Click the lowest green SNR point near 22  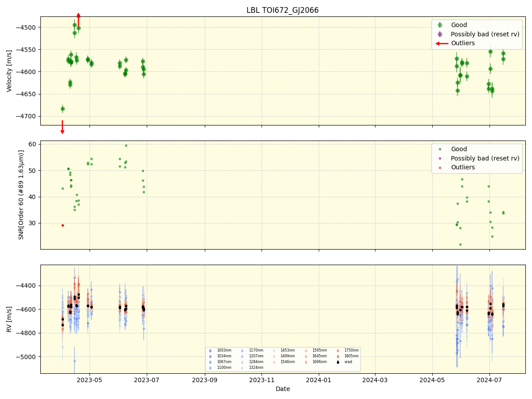click(460, 244)
